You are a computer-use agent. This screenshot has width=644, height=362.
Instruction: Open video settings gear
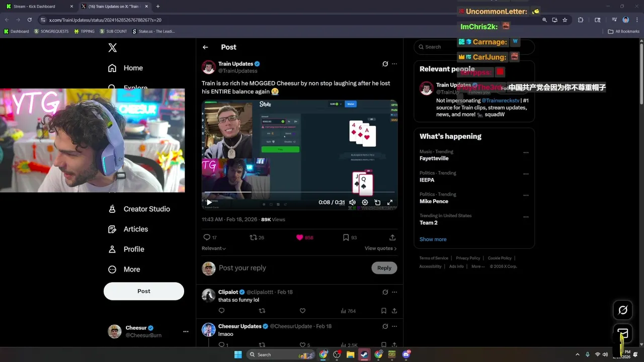(365, 202)
